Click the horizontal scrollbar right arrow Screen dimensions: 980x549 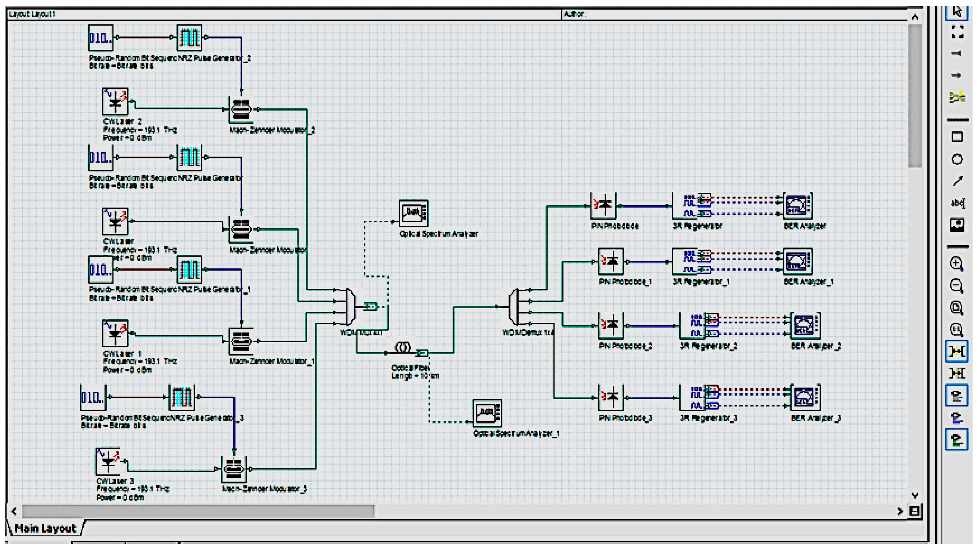pyautogui.click(x=900, y=511)
